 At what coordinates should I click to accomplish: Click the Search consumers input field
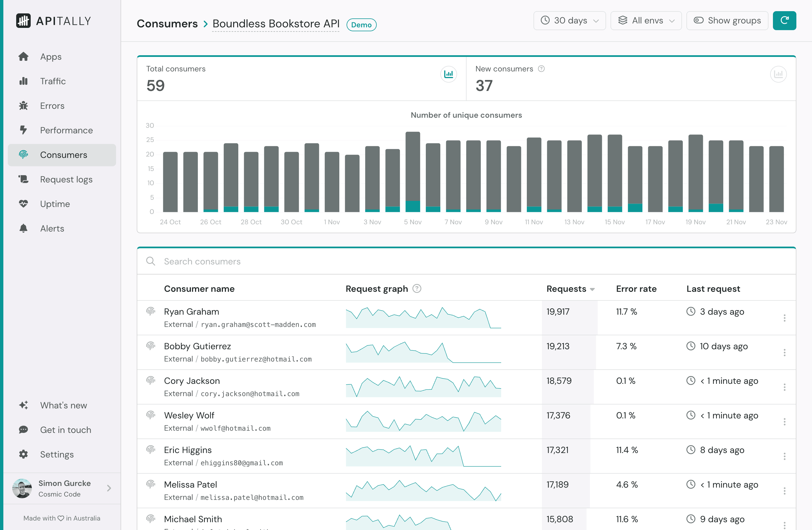tap(307, 261)
